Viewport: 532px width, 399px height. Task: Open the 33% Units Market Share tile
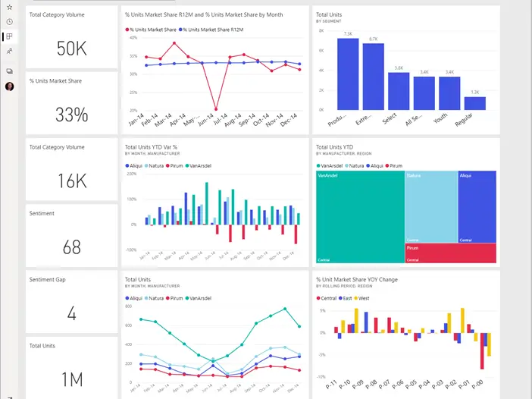72,102
